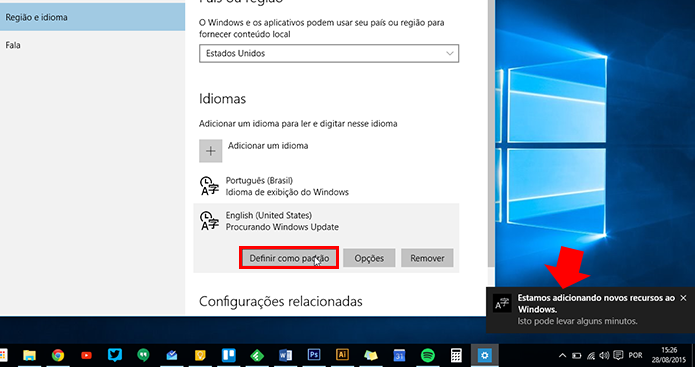Open File Explorer from the taskbar

point(29,355)
